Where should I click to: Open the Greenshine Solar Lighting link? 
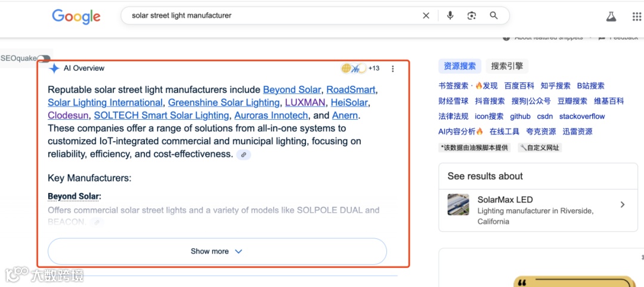tap(224, 102)
